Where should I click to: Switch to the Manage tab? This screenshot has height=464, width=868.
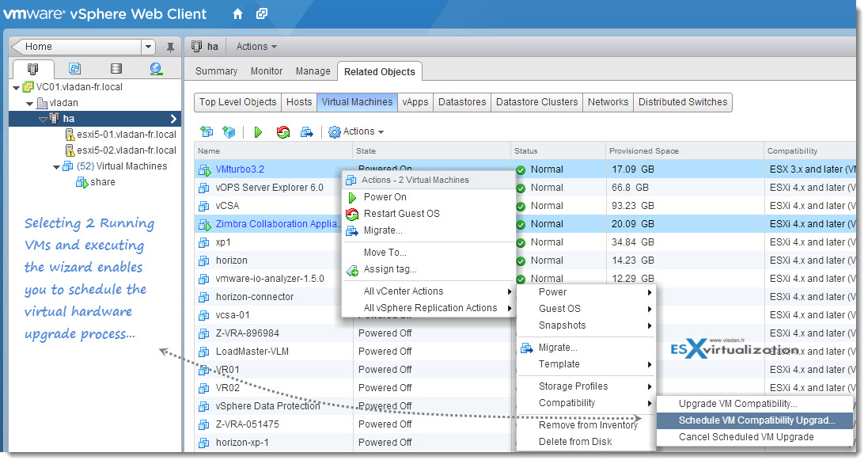pyautogui.click(x=313, y=71)
